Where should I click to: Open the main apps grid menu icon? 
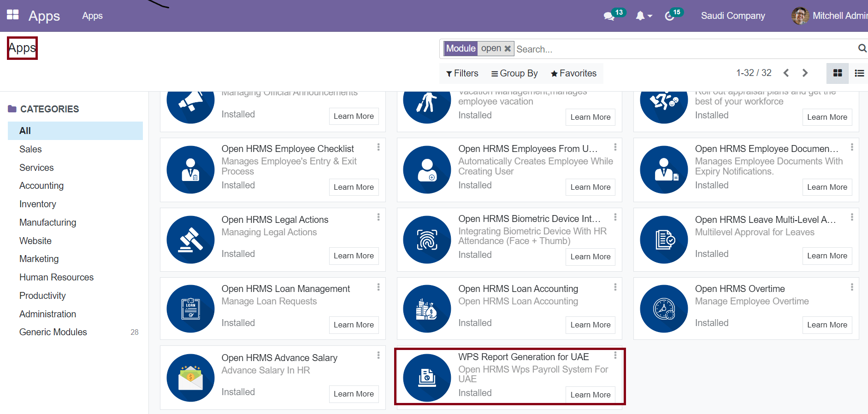[13, 15]
